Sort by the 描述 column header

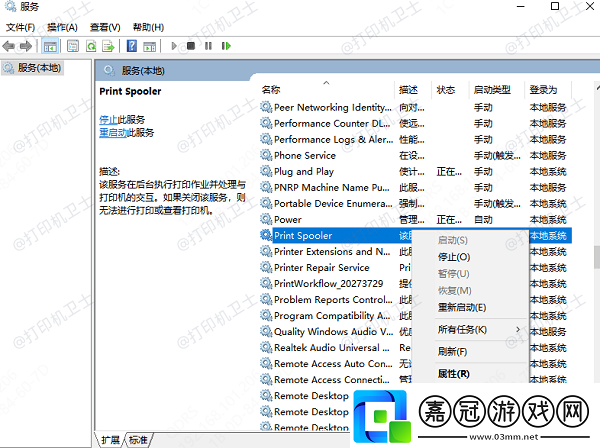(408, 90)
